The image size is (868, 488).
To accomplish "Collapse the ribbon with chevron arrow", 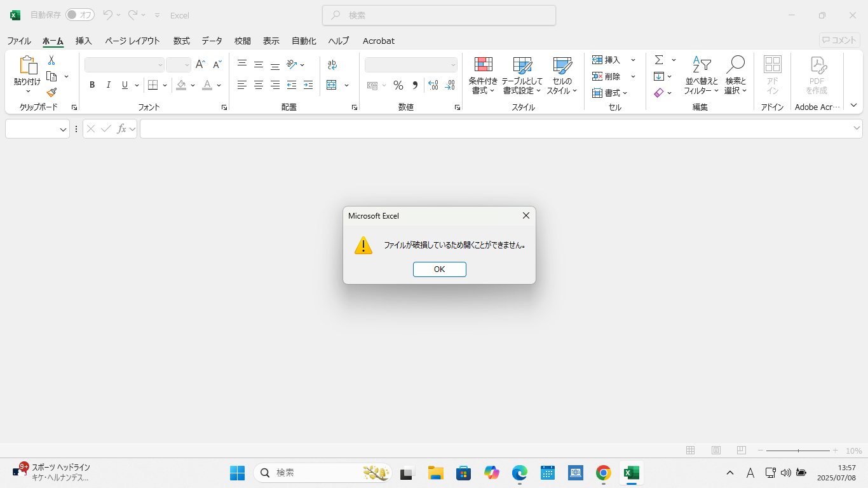I will 853,105.
